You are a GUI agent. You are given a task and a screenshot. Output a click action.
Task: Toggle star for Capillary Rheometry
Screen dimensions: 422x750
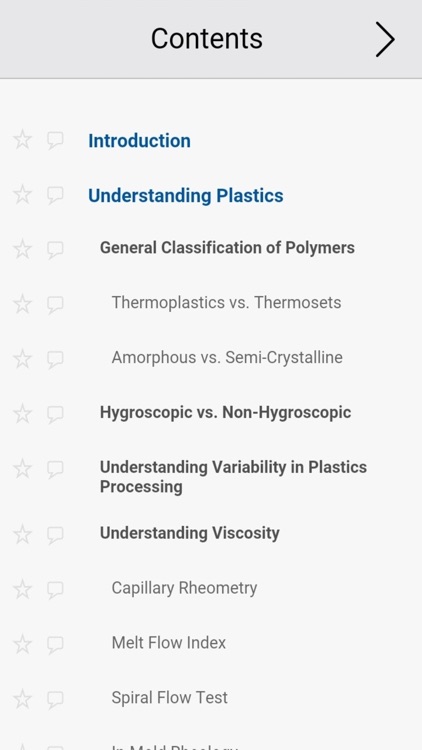tap(22, 589)
